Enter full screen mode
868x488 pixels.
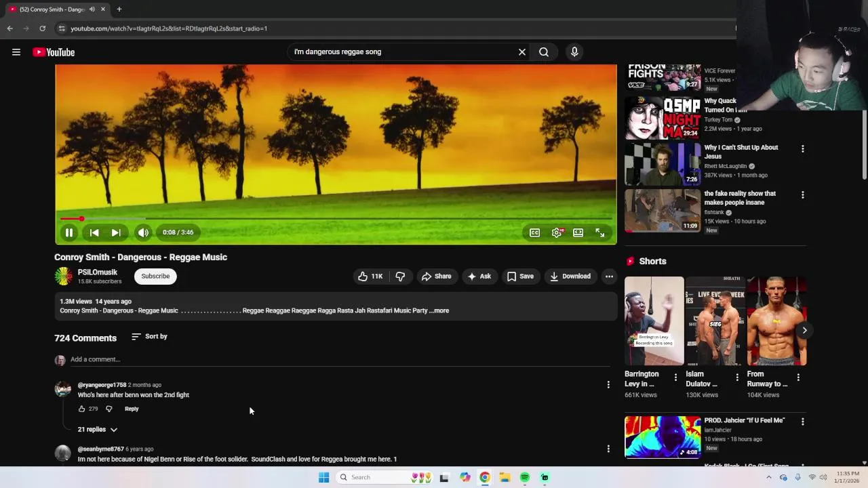coord(600,232)
